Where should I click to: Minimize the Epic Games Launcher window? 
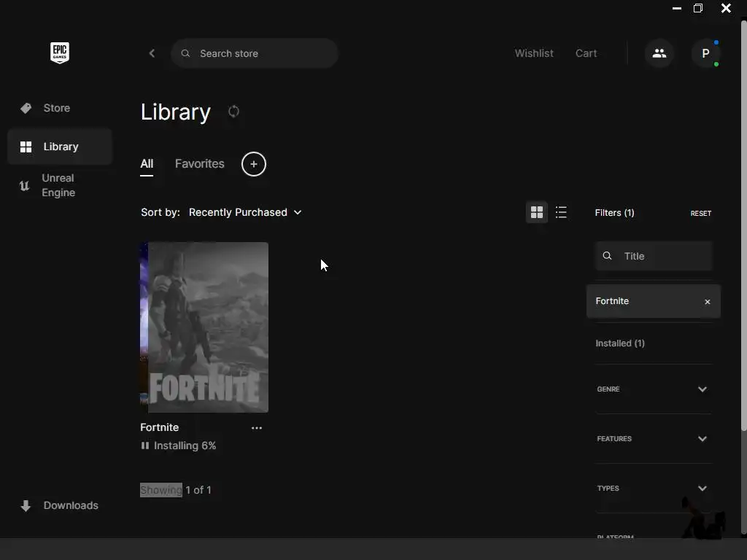tap(676, 8)
